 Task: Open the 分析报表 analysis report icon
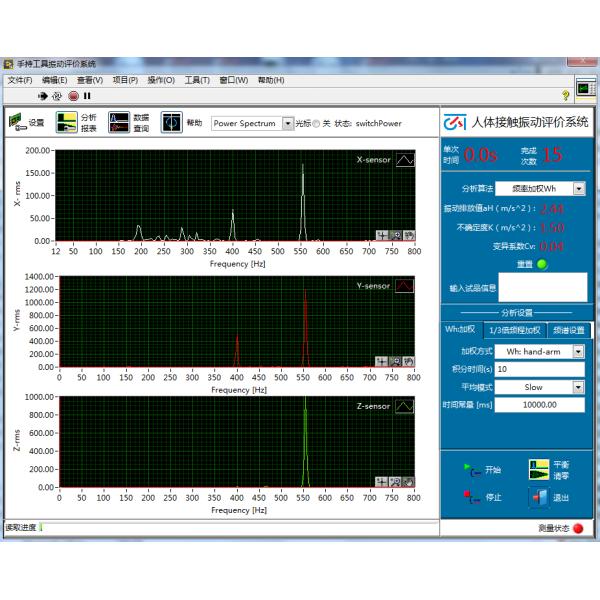pos(66,123)
